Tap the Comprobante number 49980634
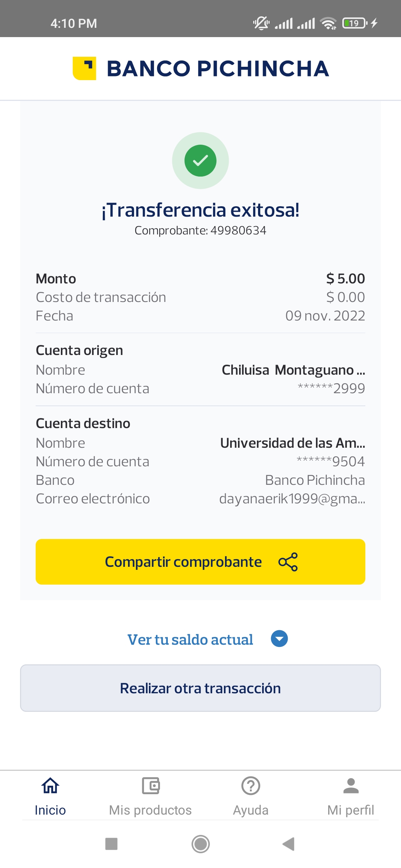The image size is (401, 868). click(x=238, y=230)
